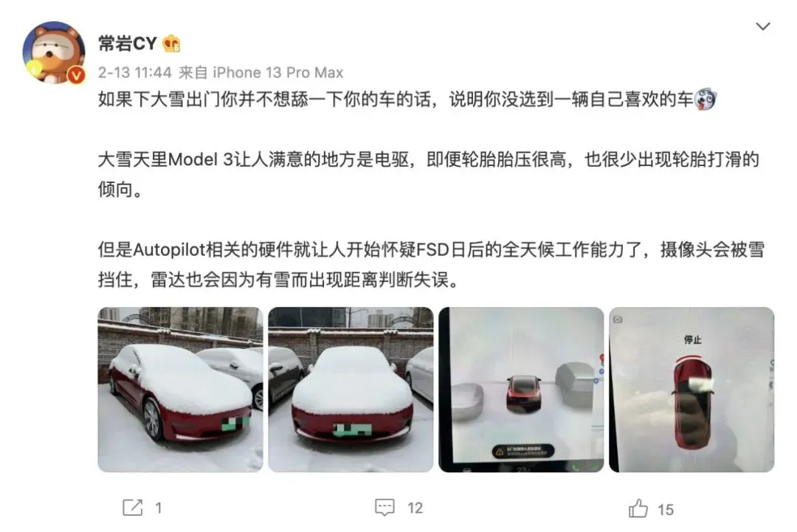This screenshot has height=532, width=797.
Task: Open fourth photo showing 停止 parking view
Action: tap(691, 389)
